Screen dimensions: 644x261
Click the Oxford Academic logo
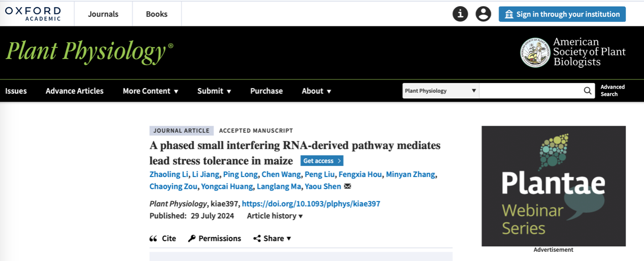(x=33, y=14)
